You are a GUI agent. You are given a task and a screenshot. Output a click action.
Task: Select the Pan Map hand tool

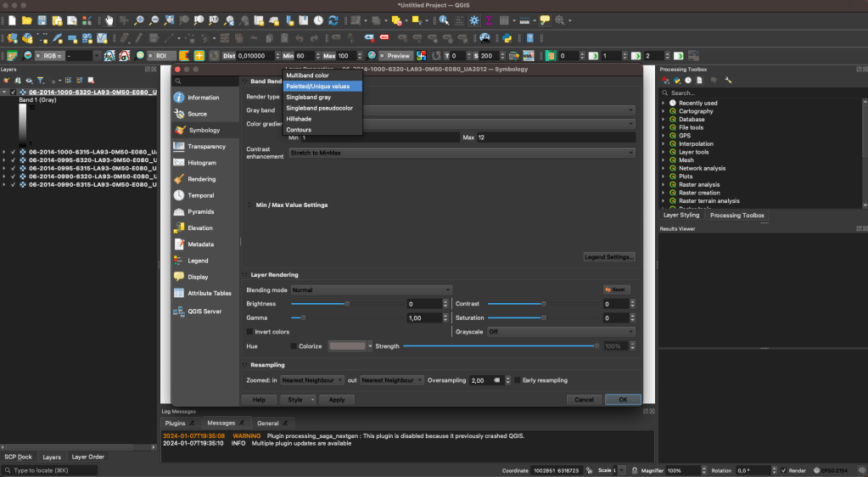tap(109, 20)
